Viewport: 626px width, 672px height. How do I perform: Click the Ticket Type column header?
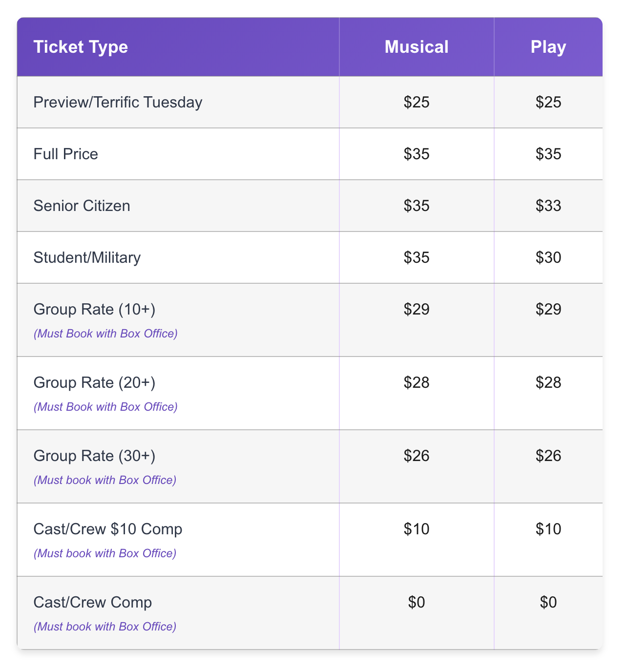[81, 47]
